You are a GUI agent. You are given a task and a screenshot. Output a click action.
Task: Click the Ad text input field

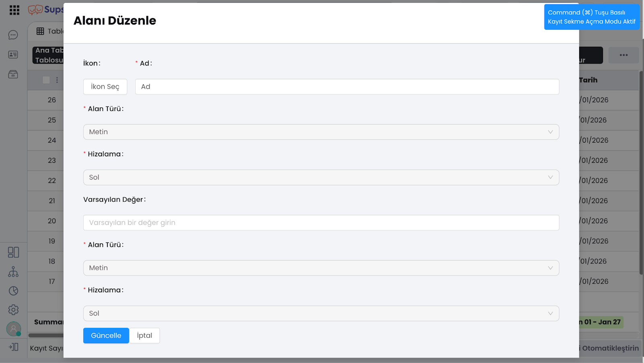tap(347, 87)
